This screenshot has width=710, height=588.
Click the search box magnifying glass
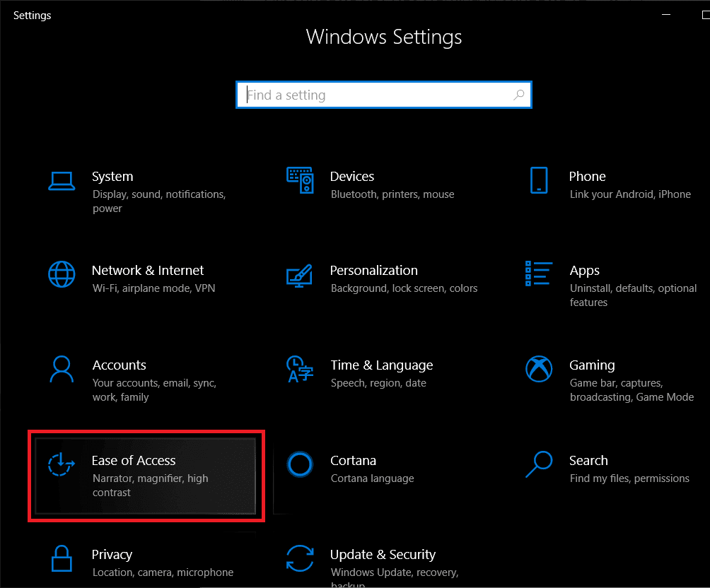[x=519, y=94]
